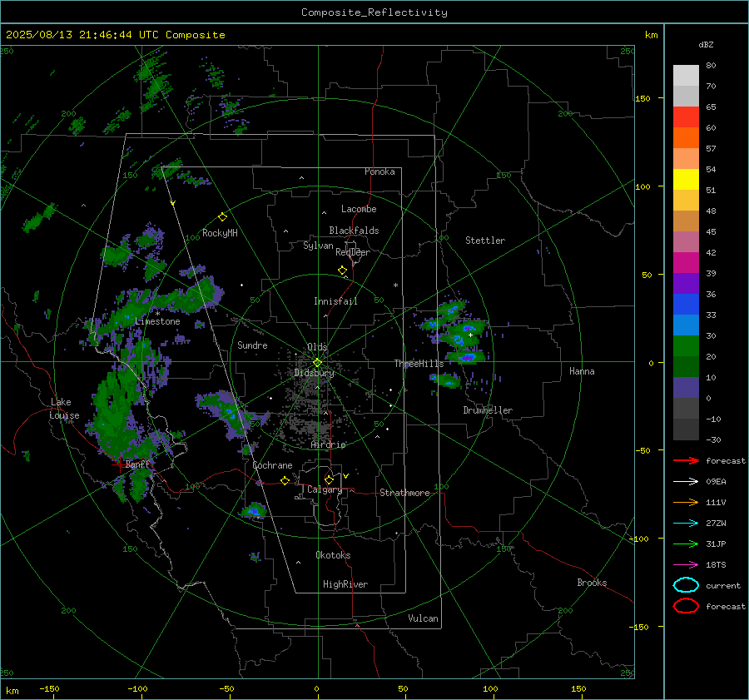Pick the purple swatch below 39 dBZ
Image resolution: width=749 pixels, height=700 pixels.
[686, 283]
